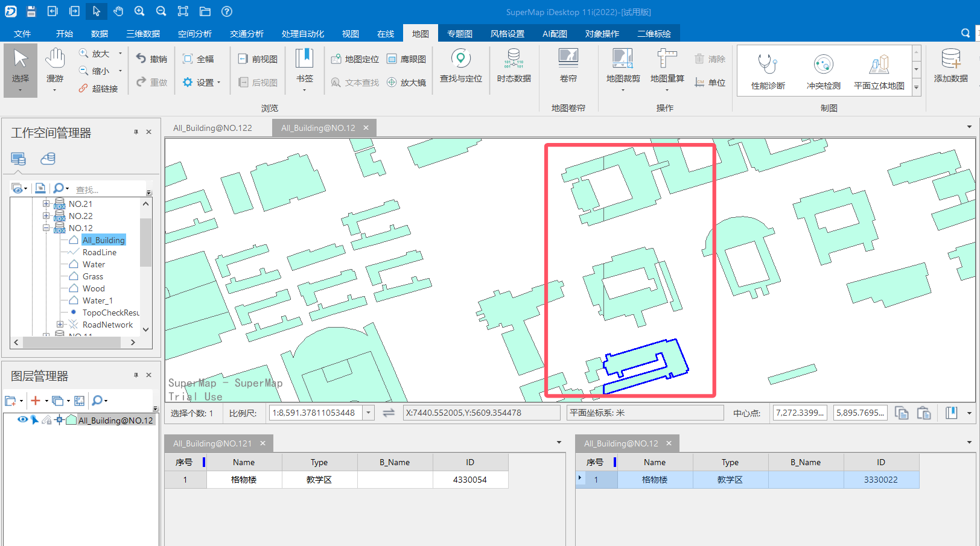Click the 撤销 undo button

pos(151,59)
